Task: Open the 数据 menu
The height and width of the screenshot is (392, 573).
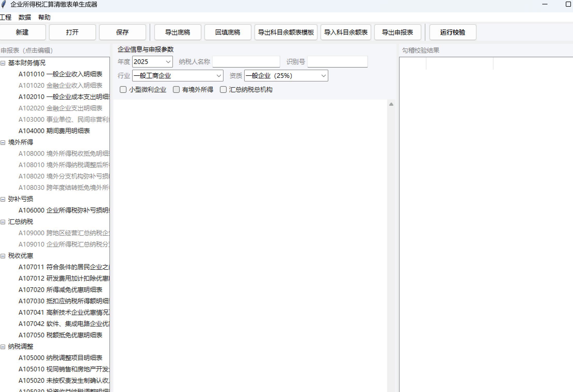Action: point(25,17)
